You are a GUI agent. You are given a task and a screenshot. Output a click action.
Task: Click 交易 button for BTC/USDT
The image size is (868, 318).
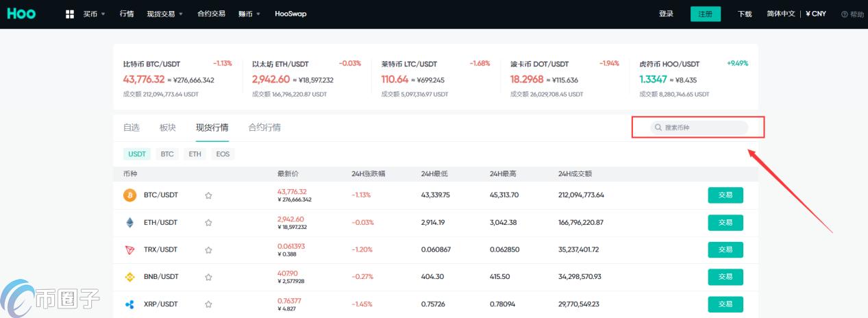[x=726, y=195]
